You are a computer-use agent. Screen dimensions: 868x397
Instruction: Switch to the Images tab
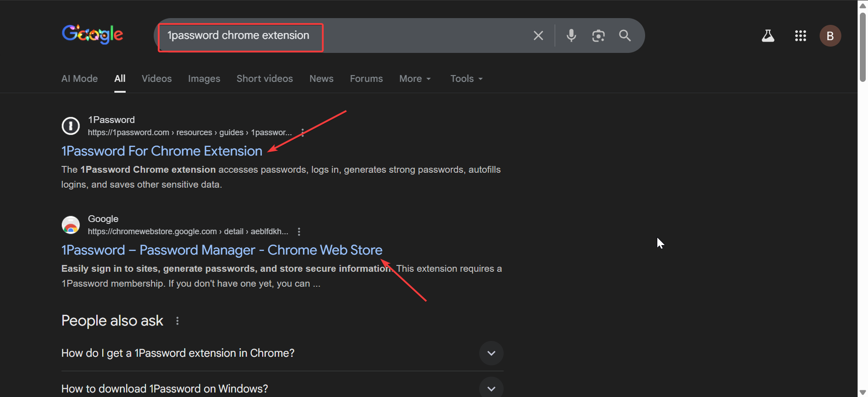coord(204,79)
